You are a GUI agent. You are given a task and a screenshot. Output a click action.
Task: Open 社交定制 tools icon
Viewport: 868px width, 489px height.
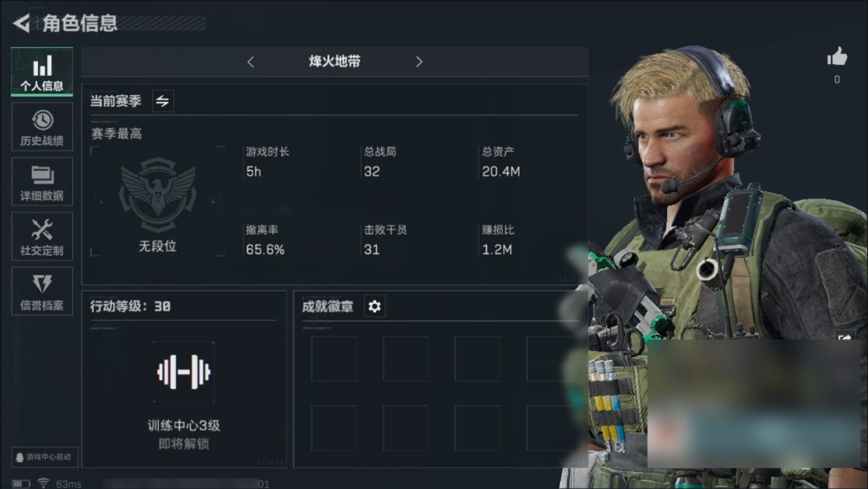click(x=42, y=237)
